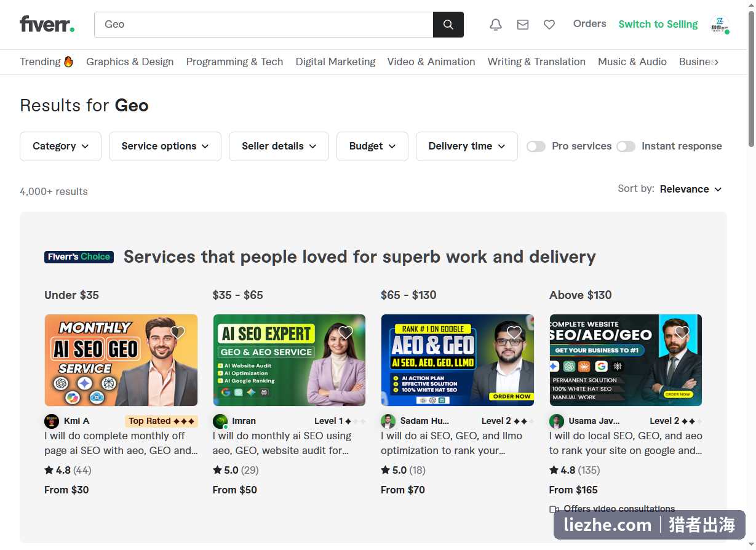This screenshot has width=756, height=550.
Task: Open Programming & Tech category
Action: [234, 62]
